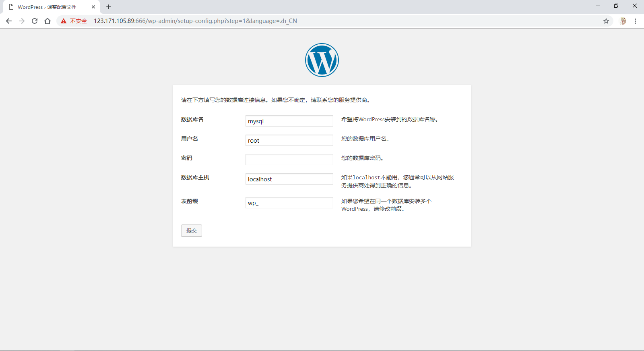Open a new browser tab
Image resolution: width=644 pixels, height=351 pixels.
click(x=109, y=7)
